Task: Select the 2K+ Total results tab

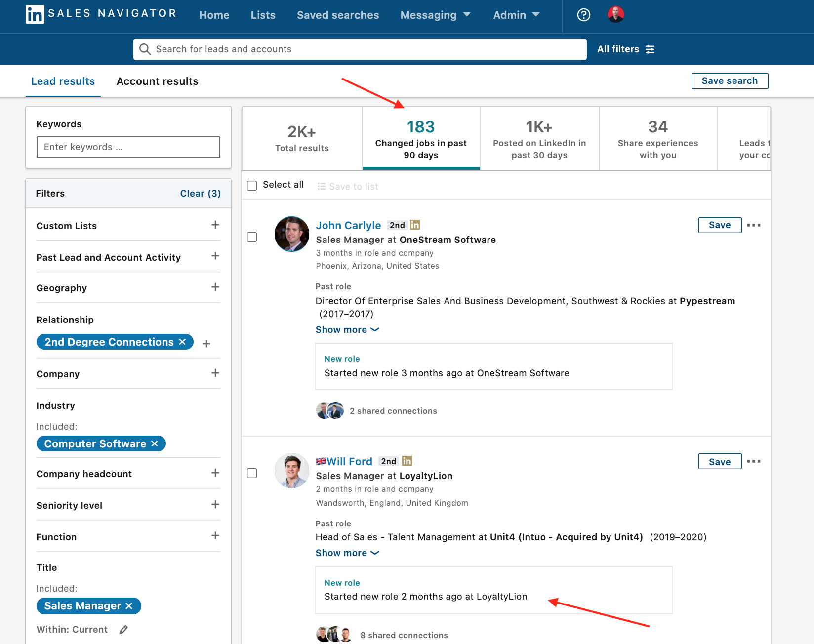Action: pos(302,138)
